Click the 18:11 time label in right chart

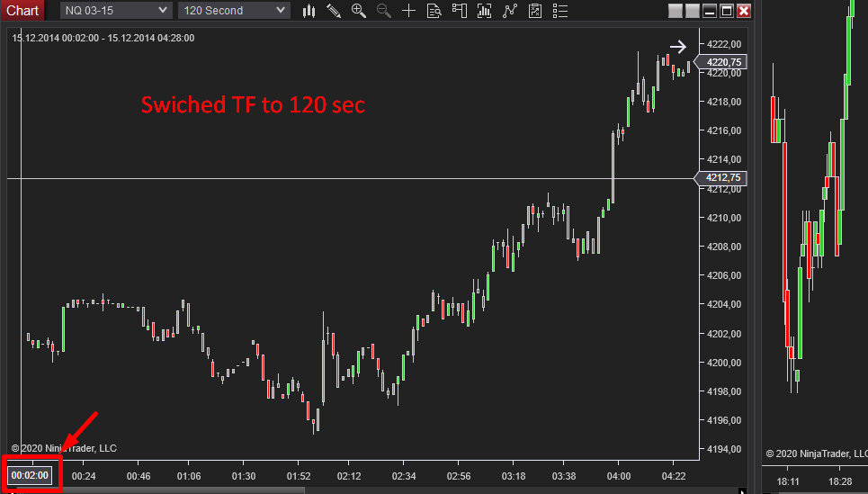788,481
